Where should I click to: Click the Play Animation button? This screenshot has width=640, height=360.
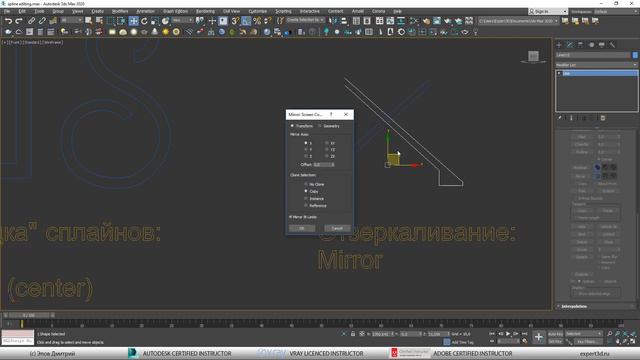coord(508,334)
